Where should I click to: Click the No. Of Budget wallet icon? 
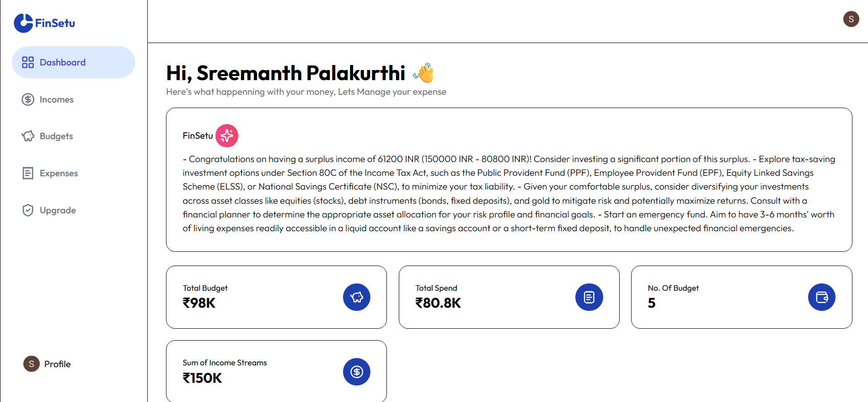point(822,297)
